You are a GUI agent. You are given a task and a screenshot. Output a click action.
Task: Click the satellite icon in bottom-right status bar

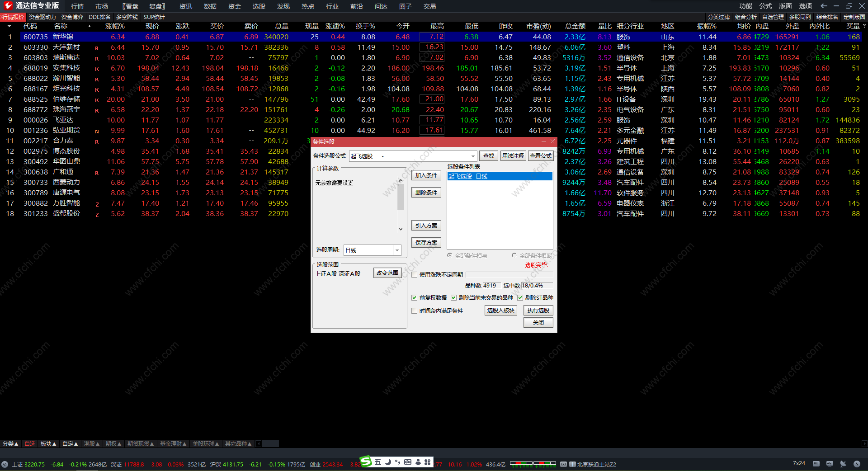843,464
